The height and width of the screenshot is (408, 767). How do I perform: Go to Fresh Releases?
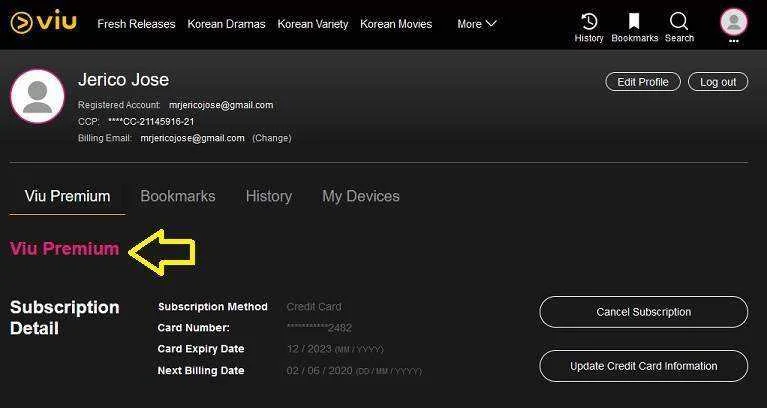tap(136, 24)
